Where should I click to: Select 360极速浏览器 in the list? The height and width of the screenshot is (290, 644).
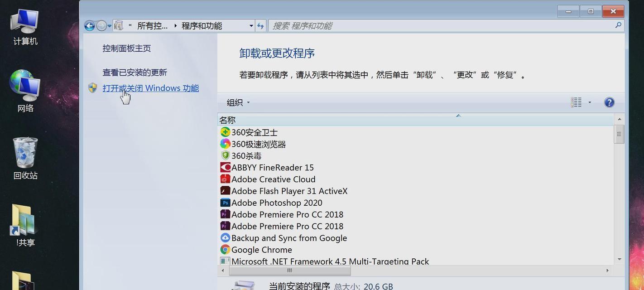259,144
